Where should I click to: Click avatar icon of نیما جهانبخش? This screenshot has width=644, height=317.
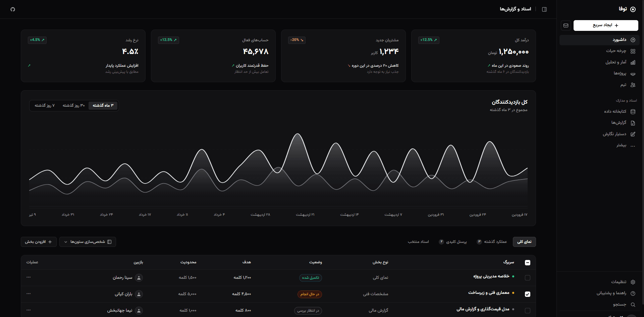point(139,311)
